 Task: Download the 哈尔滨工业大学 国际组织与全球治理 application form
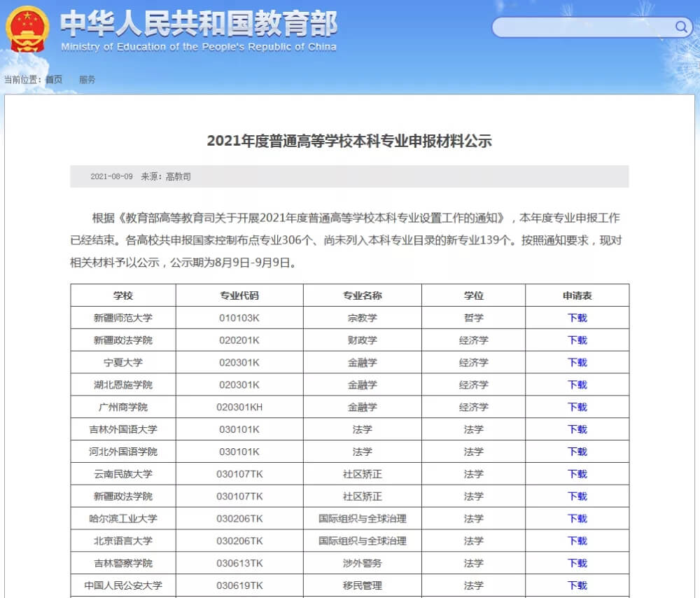577,518
